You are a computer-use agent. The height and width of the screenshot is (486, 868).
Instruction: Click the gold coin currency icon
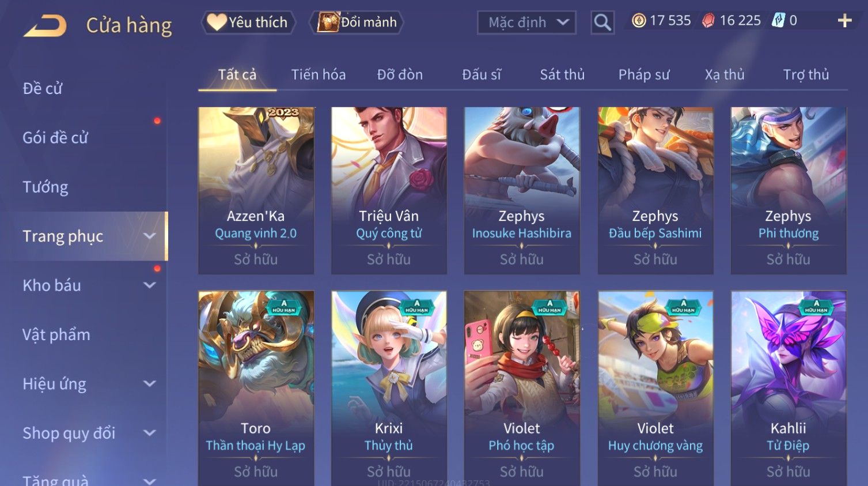[639, 21]
